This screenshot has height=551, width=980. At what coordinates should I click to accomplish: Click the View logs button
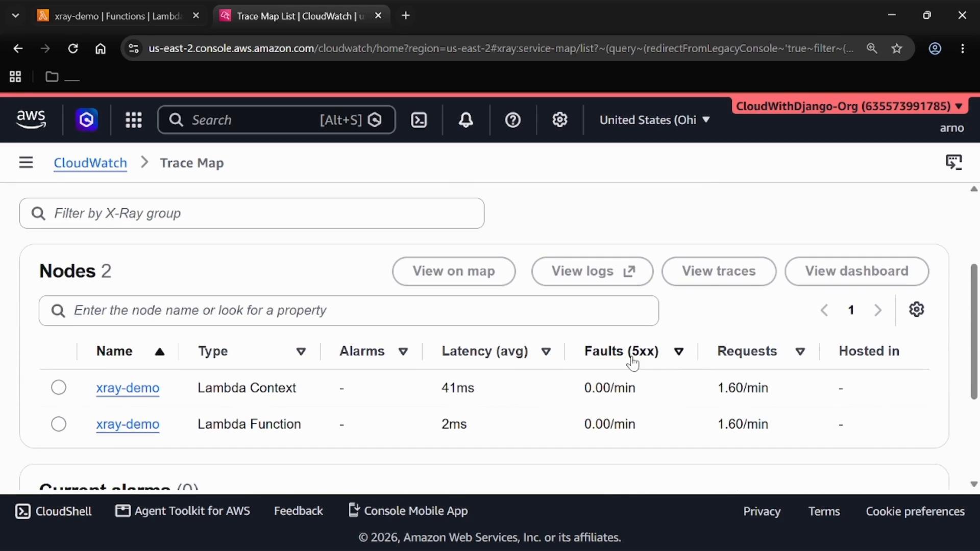pos(592,271)
